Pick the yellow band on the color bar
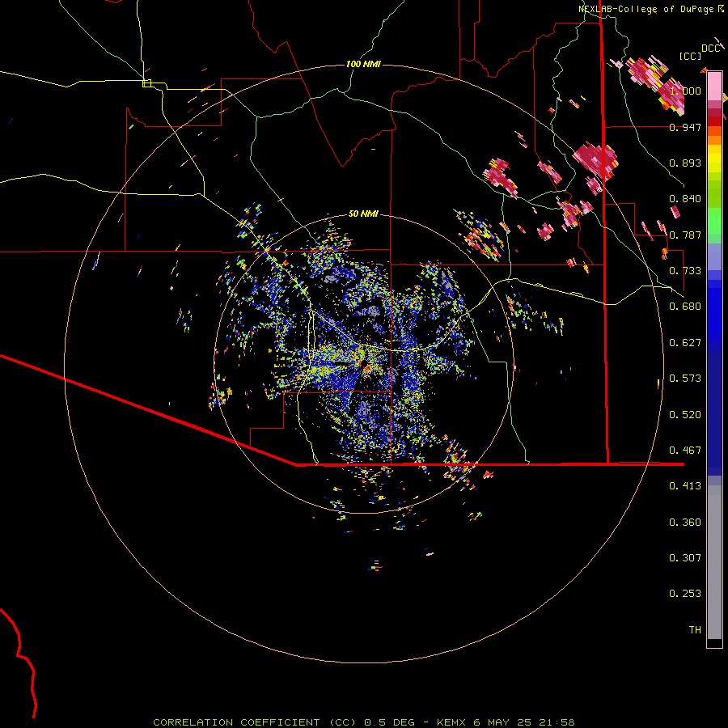Screen dimensions: 728x728 (x=714, y=159)
